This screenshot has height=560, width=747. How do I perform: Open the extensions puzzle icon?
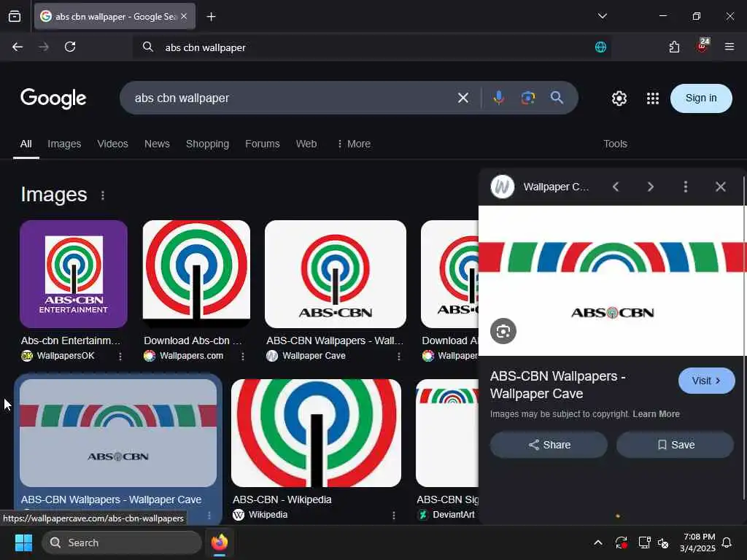[x=674, y=47]
